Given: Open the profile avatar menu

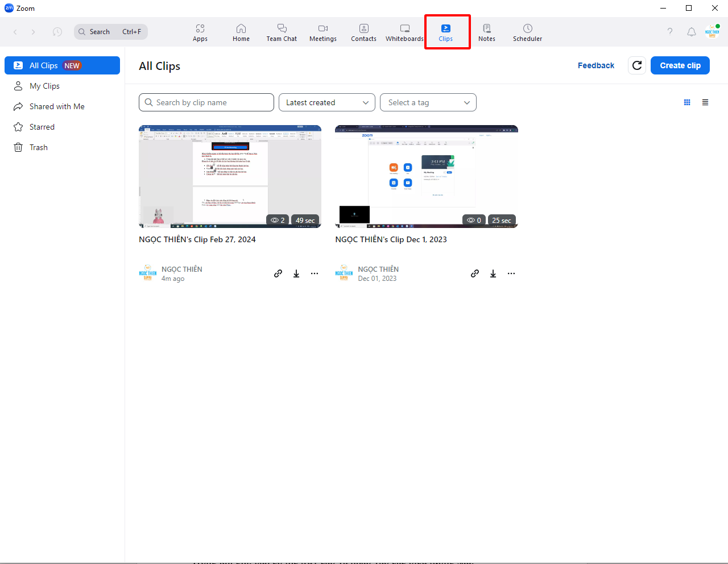Looking at the screenshot, I should click(x=712, y=32).
